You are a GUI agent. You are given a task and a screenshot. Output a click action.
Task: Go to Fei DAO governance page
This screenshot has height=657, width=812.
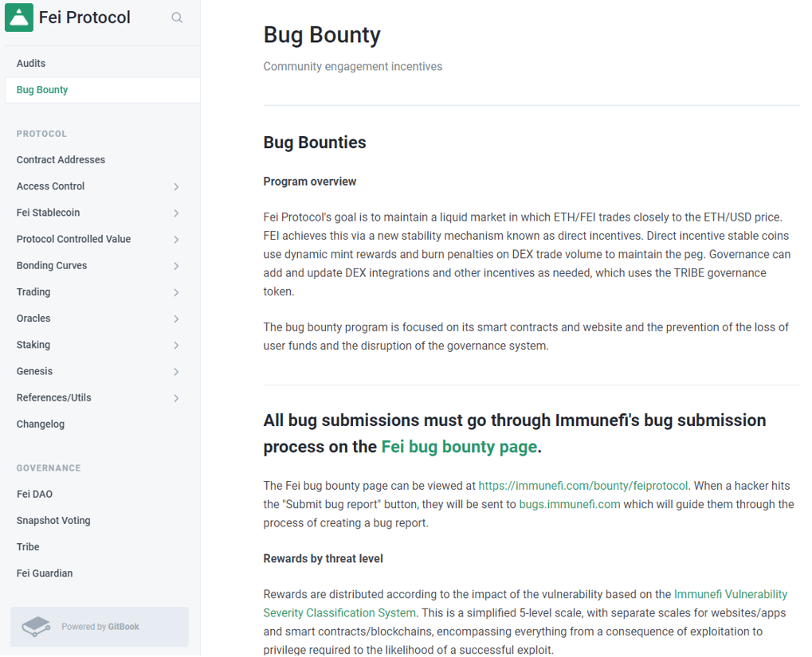click(34, 495)
